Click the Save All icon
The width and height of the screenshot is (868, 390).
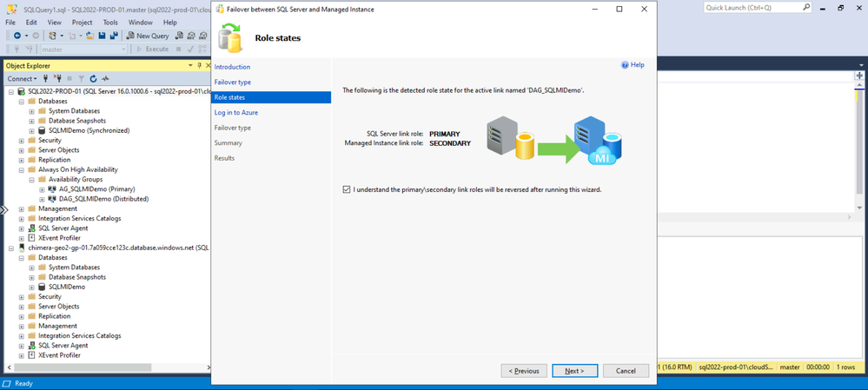114,36
